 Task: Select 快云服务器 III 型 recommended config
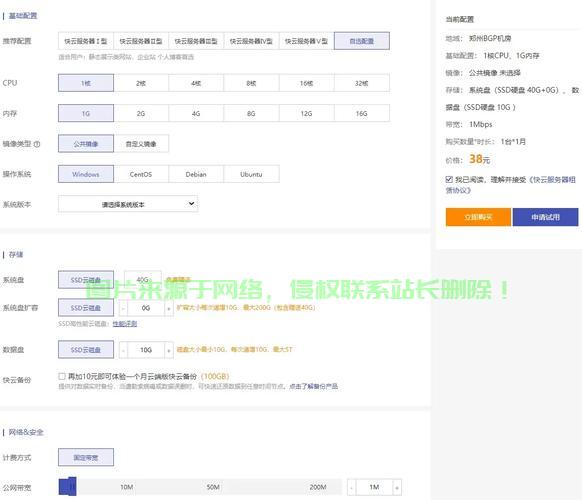pyautogui.click(x=196, y=41)
